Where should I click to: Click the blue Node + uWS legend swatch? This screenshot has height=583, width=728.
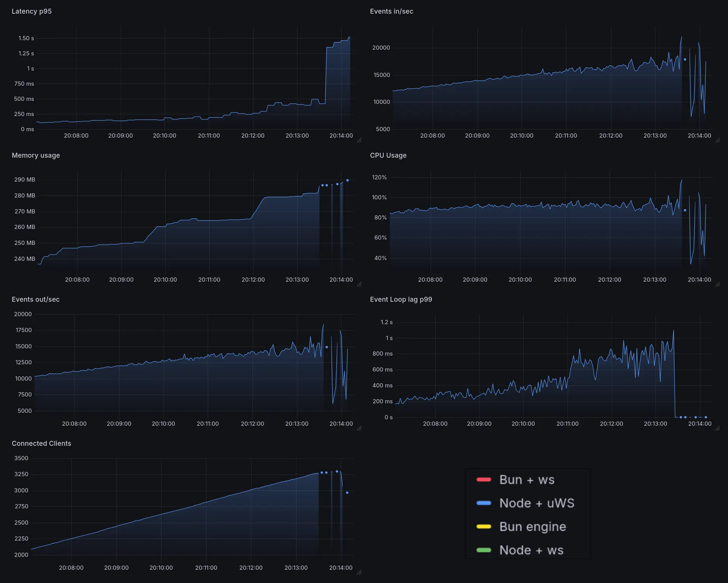(x=483, y=503)
